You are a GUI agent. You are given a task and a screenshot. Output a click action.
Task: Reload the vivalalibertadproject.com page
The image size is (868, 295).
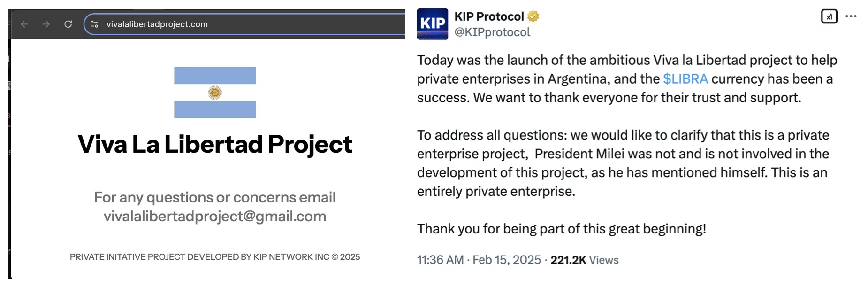click(x=68, y=24)
